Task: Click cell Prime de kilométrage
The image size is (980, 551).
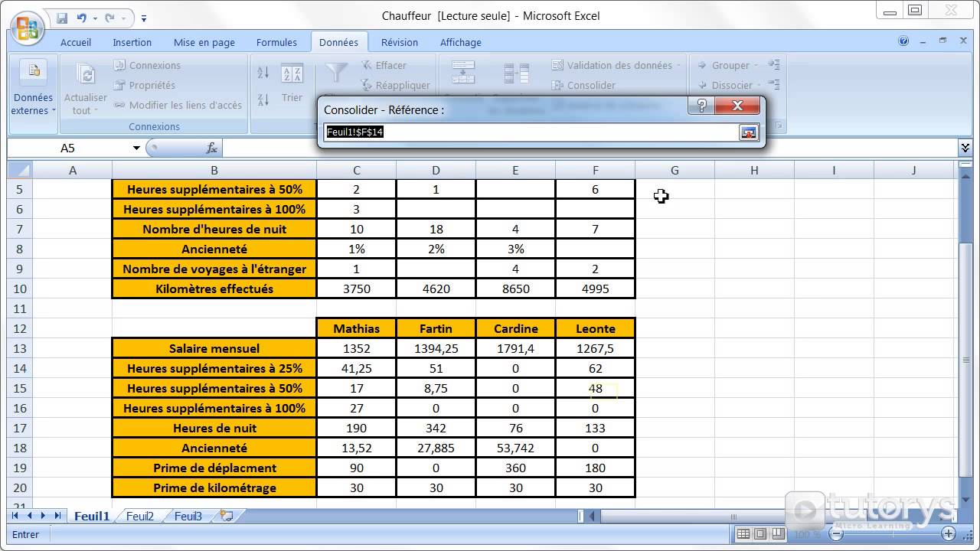Action: point(214,487)
